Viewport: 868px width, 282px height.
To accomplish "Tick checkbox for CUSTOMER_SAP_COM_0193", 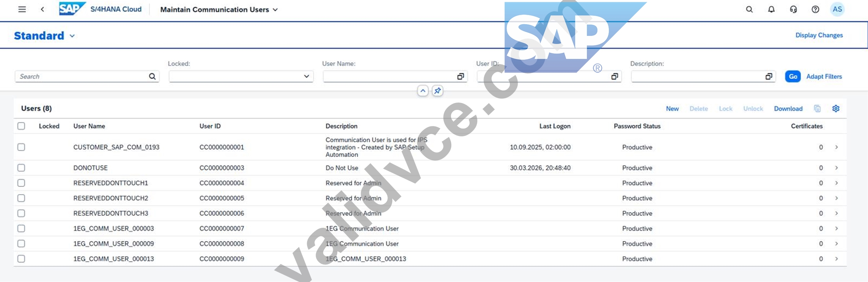I will click(21, 147).
